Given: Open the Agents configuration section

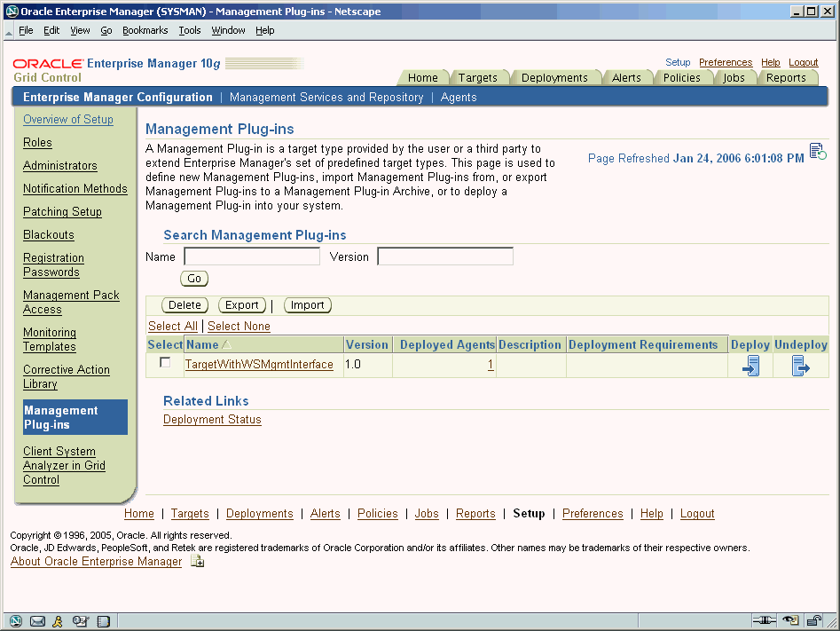Looking at the screenshot, I should pyautogui.click(x=459, y=97).
